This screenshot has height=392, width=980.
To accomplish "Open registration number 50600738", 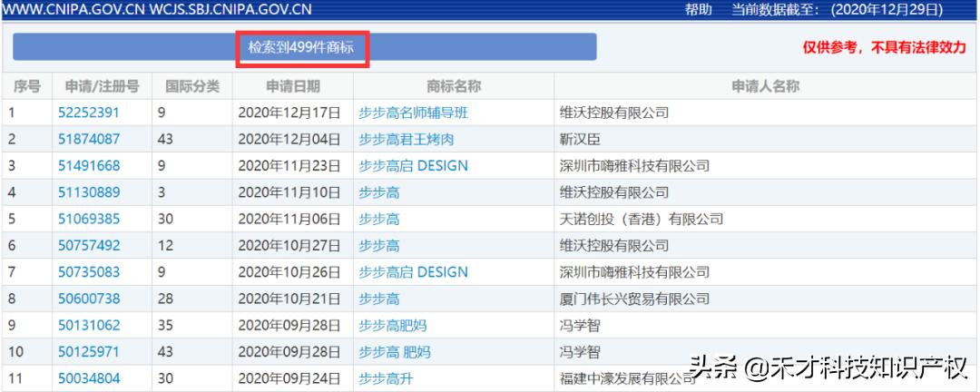I will [x=88, y=299].
